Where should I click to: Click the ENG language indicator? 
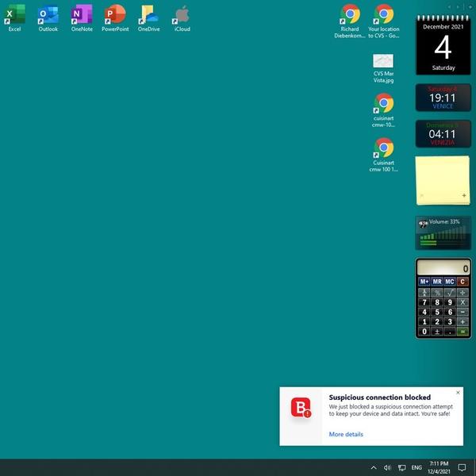[416, 468]
